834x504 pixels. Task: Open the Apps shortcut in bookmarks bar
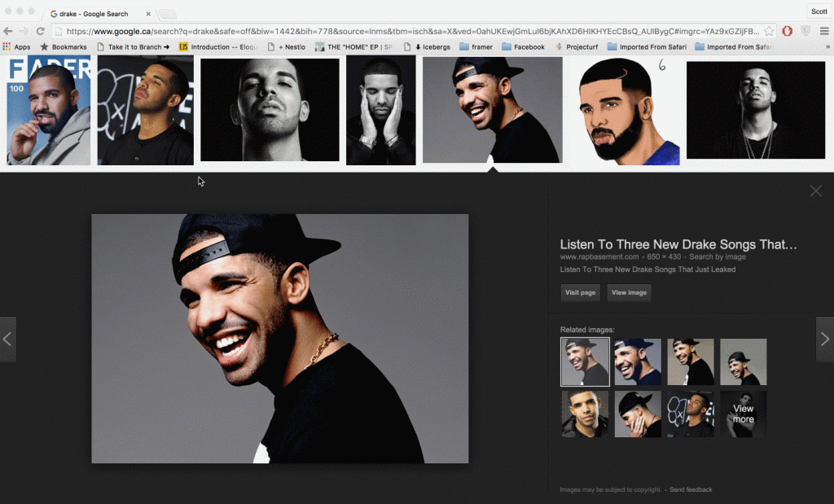click(x=16, y=47)
